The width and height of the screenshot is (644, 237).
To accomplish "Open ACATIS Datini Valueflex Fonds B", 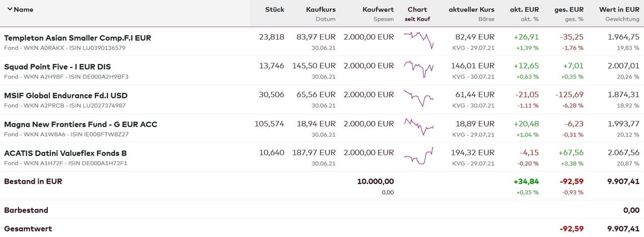I will [x=65, y=153].
